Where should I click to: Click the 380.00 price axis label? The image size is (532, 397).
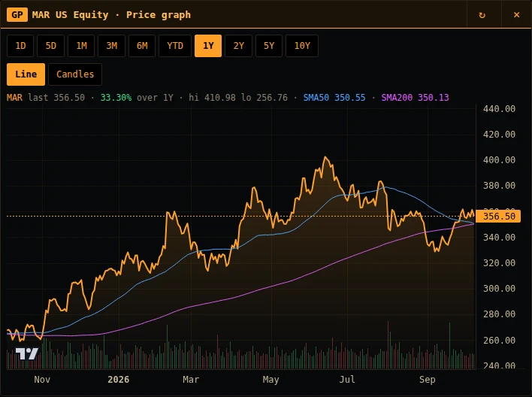499,186
